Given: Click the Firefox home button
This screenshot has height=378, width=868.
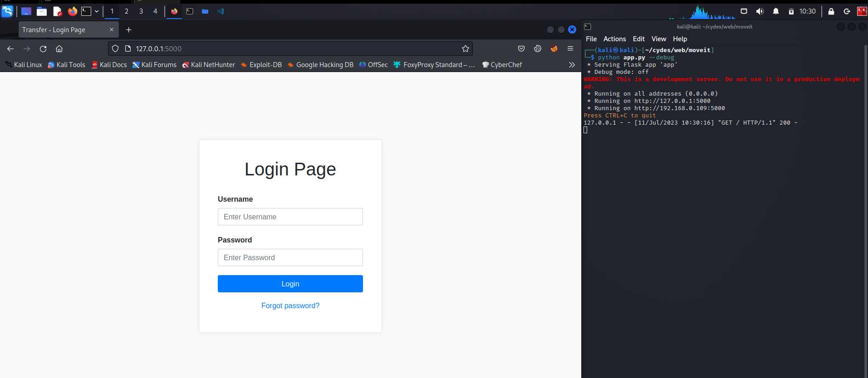Looking at the screenshot, I should pos(59,48).
